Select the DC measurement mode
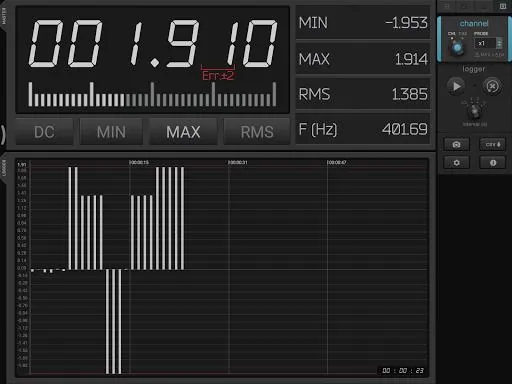Screen dimensions: 512x384 coord(44,132)
